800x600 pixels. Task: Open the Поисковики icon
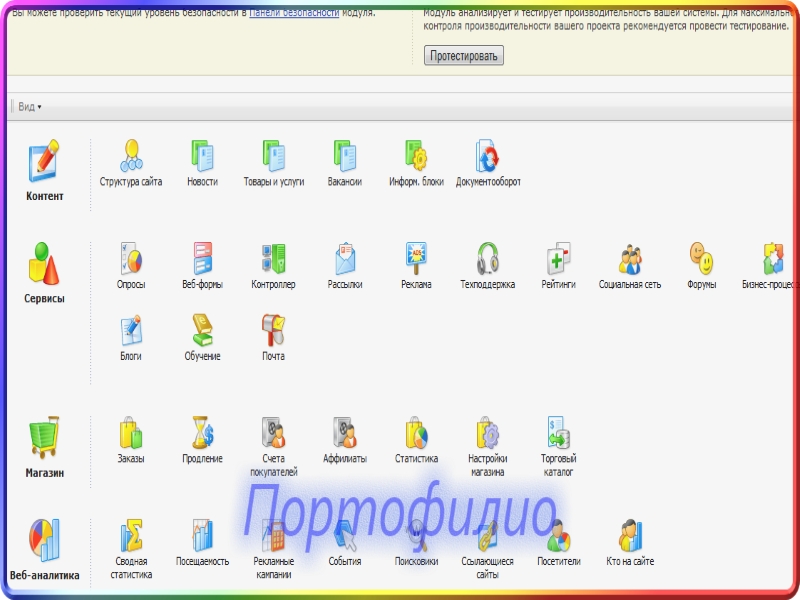pos(416,536)
